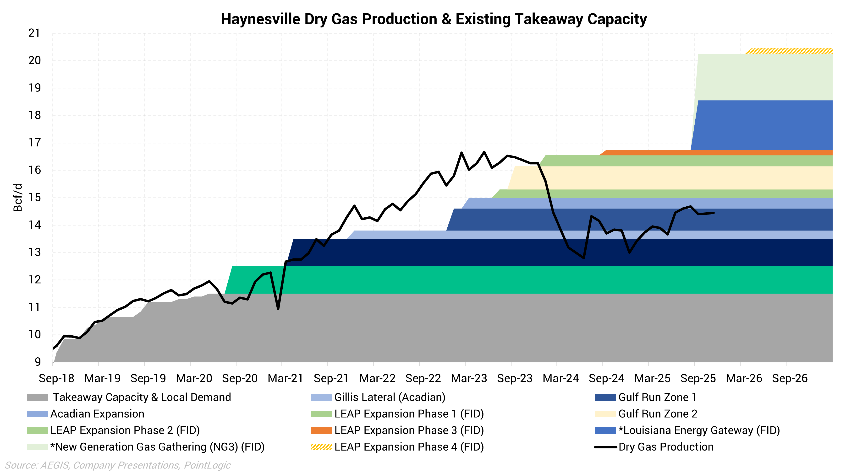Click the Louisiana Energy Gateway legend swatch
Viewport: 868px width, 473px height.
pos(605,430)
